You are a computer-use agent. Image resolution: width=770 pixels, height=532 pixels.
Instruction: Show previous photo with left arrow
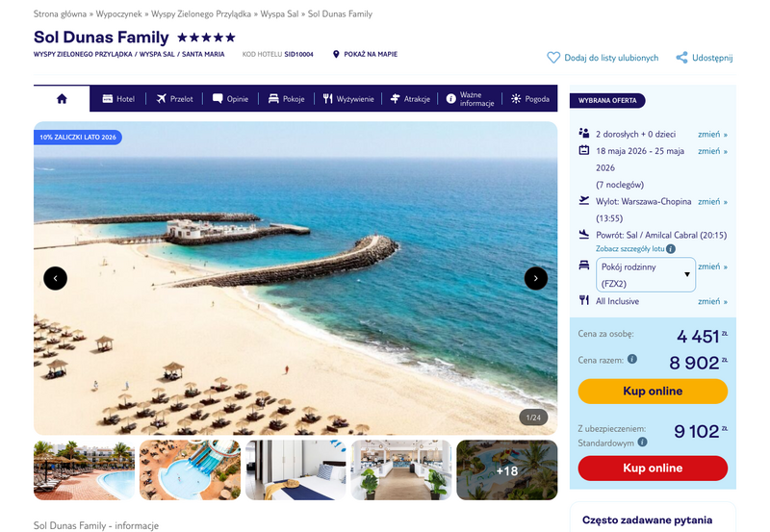pyautogui.click(x=56, y=278)
